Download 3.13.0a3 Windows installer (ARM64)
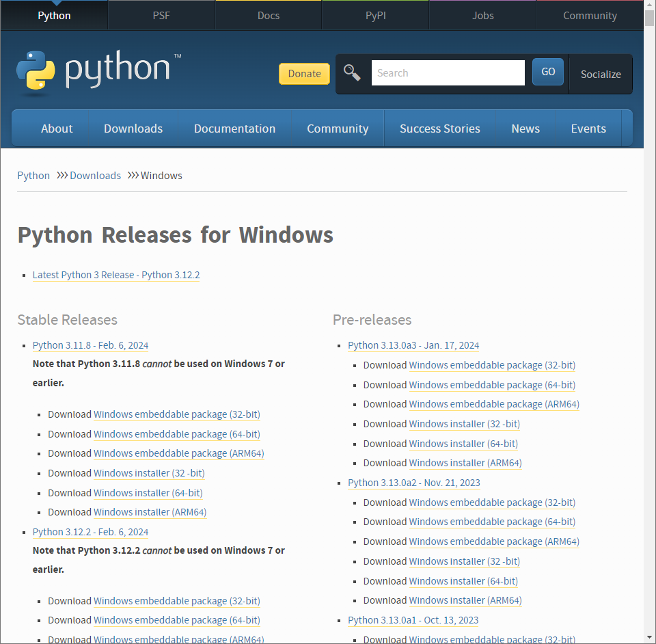This screenshot has width=656, height=644. click(465, 463)
